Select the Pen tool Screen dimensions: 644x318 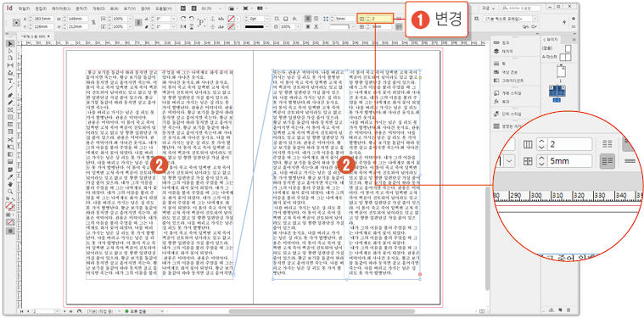10,95
